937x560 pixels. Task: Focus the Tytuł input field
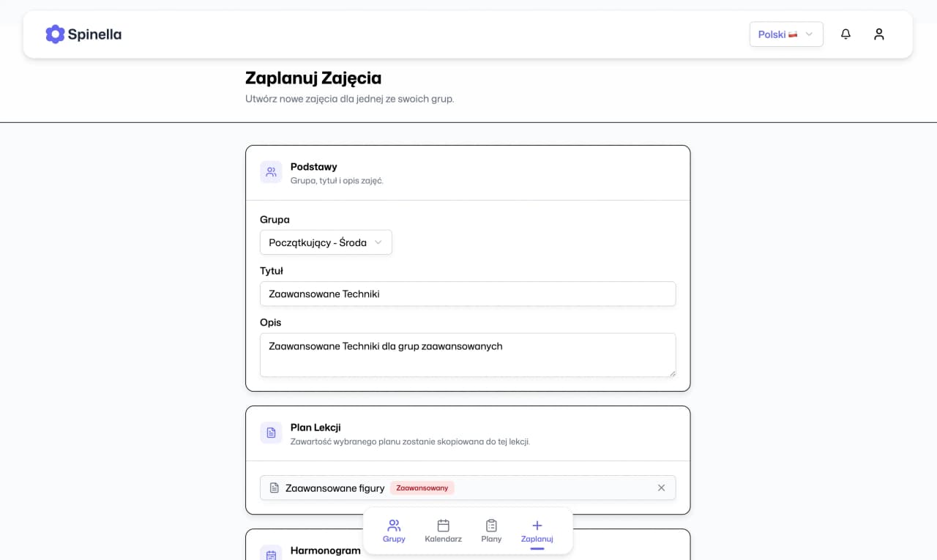468,294
